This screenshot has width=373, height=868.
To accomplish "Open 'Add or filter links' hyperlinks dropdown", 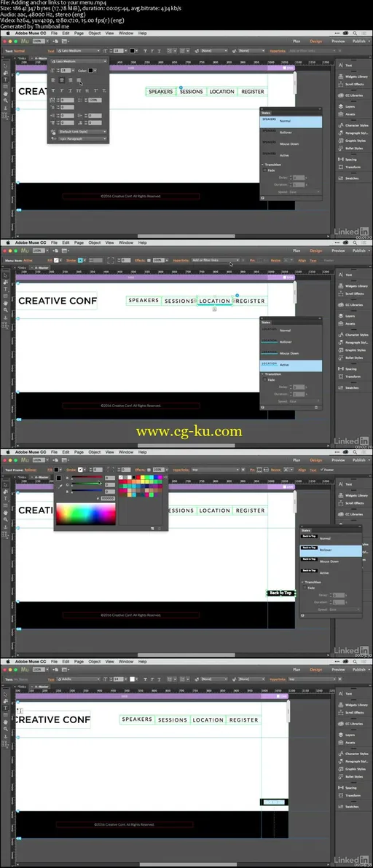I will [x=216, y=260].
